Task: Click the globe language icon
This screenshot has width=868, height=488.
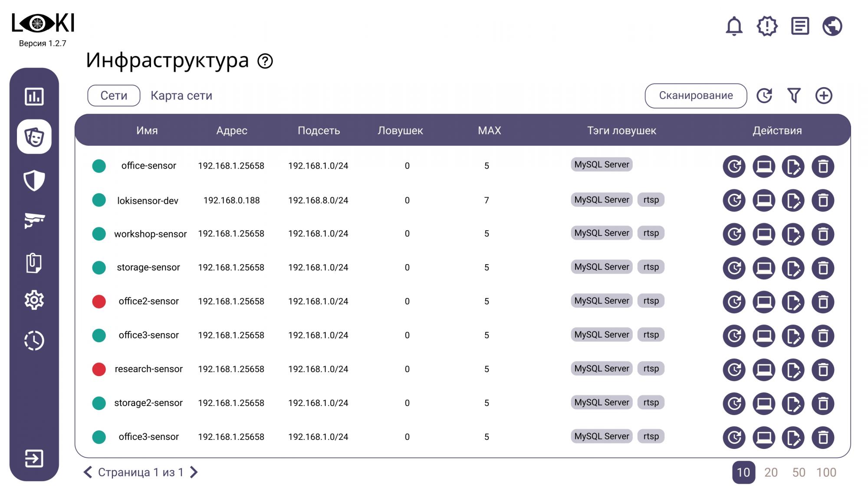Action: (x=832, y=26)
